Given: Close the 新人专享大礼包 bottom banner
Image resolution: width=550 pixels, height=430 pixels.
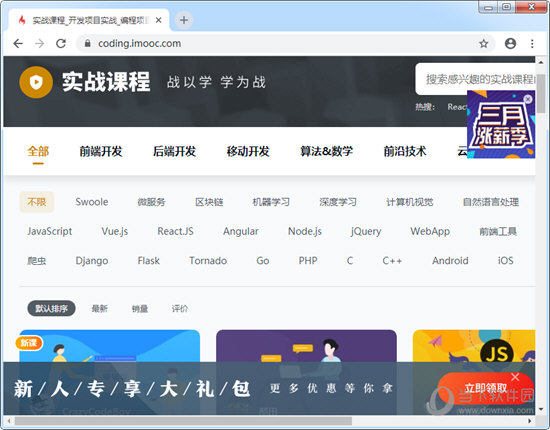Looking at the screenshot, I should pos(515,377).
